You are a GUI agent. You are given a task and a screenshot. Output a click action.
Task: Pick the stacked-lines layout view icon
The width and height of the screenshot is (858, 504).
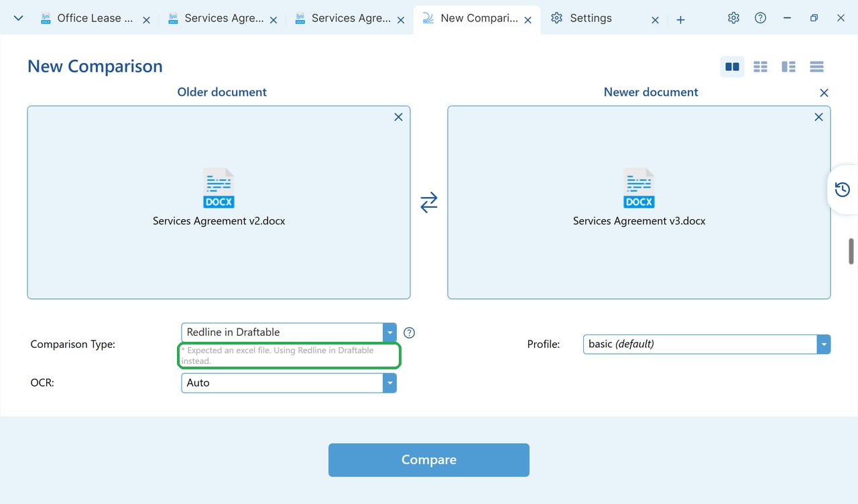(x=816, y=67)
